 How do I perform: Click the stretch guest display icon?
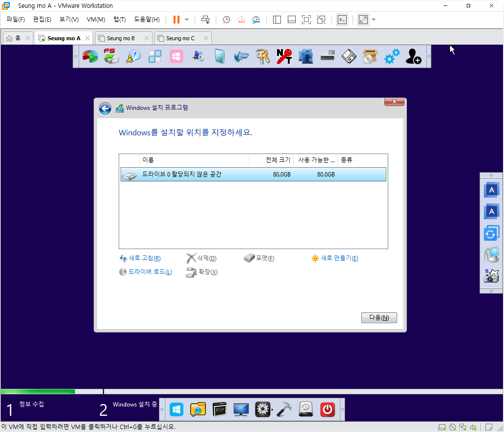click(363, 20)
